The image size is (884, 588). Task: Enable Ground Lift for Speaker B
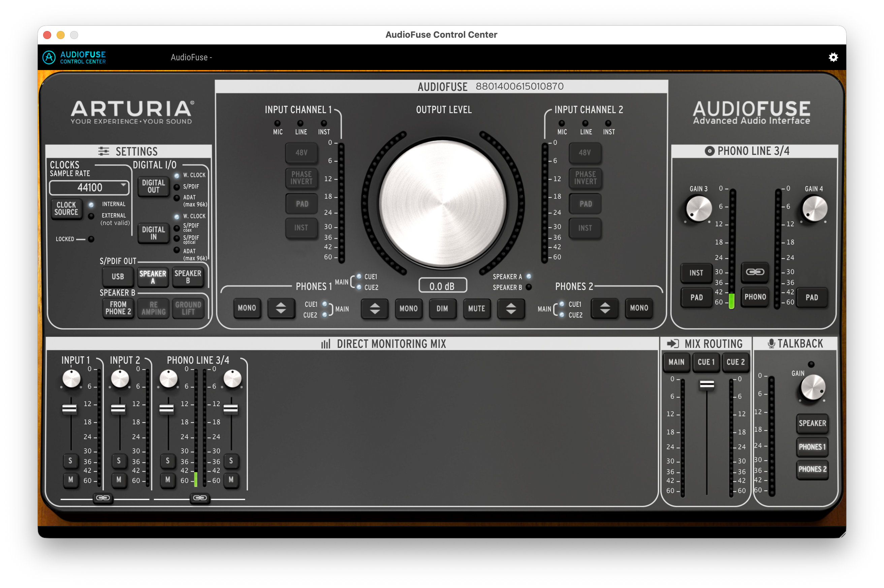coord(188,307)
